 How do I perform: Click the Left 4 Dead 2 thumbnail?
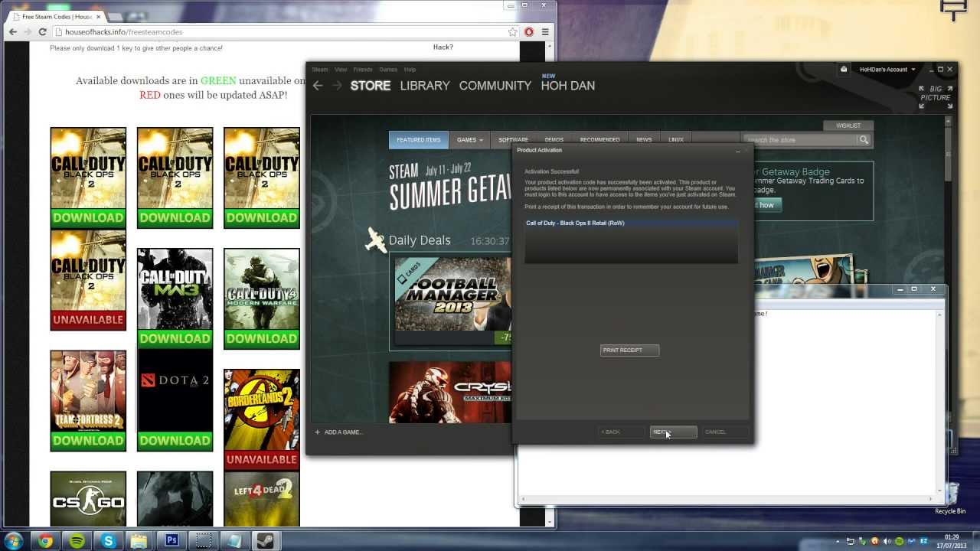(262, 499)
